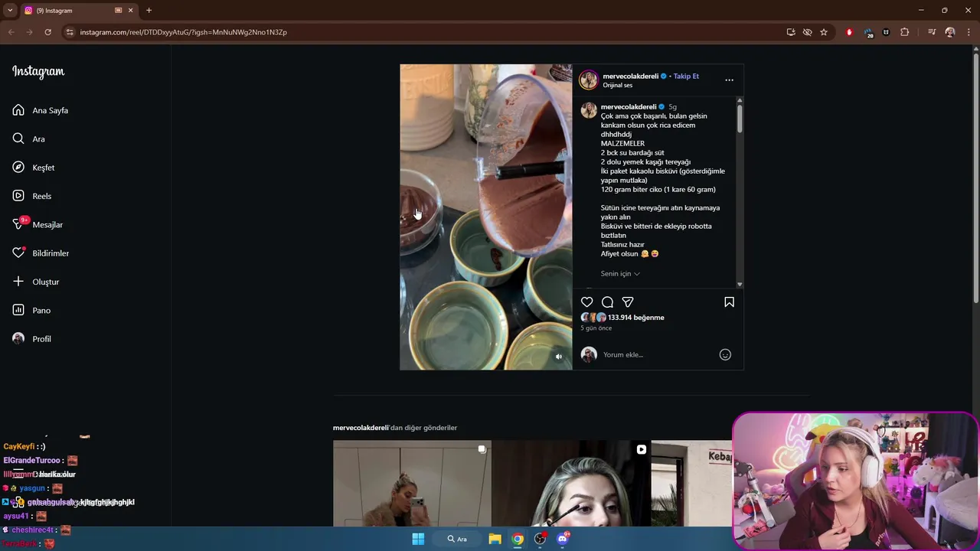This screenshot has height=551, width=980.
Task: Click the reel video to pause
Action: (x=485, y=217)
